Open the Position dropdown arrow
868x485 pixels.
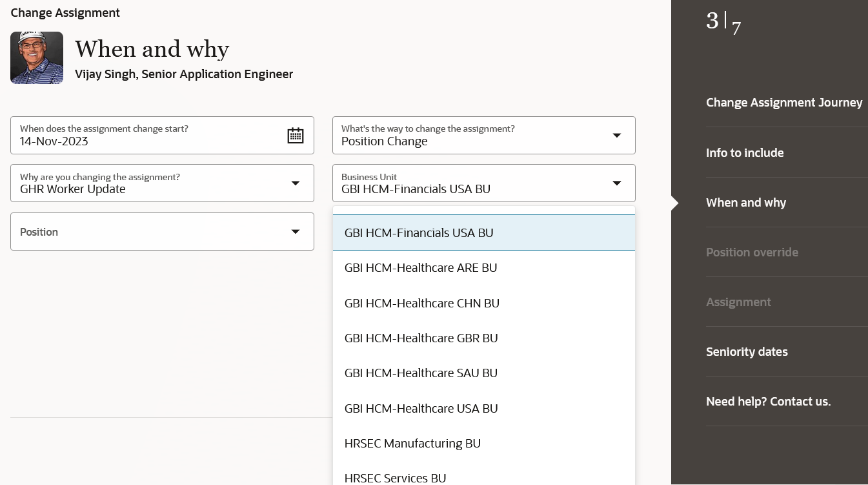pos(296,231)
